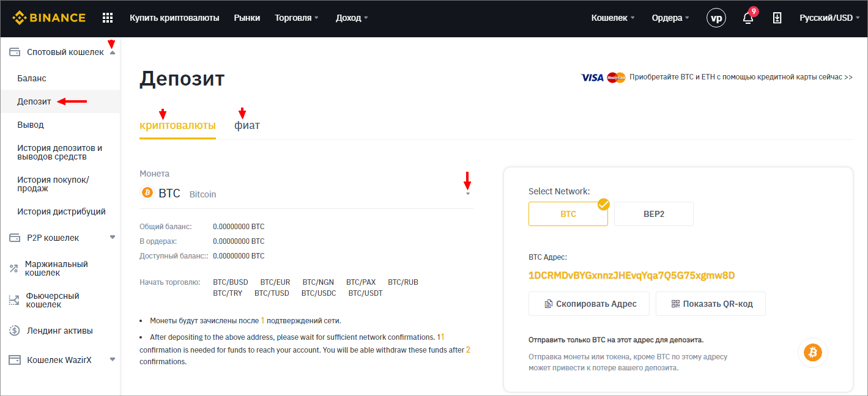The width and height of the screenshot is (868, 396).
Task: Open Фьючерсный кошелек
Action: (x=53, y=300)
